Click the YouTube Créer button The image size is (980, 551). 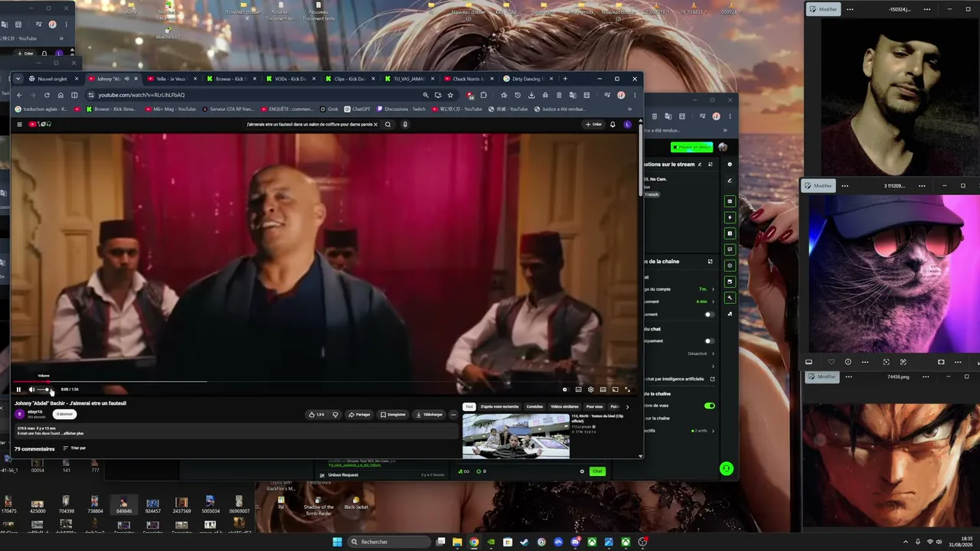[x=593, y=125]
